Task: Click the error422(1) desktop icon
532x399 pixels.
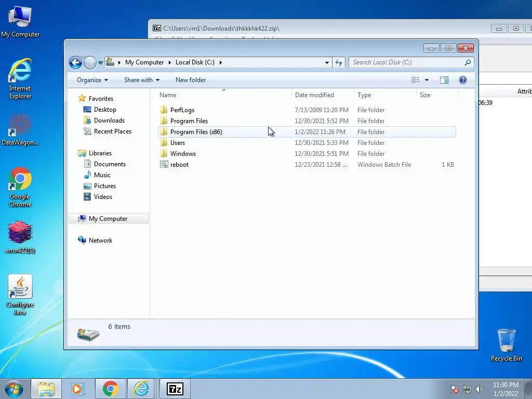Action: point(20,237)
